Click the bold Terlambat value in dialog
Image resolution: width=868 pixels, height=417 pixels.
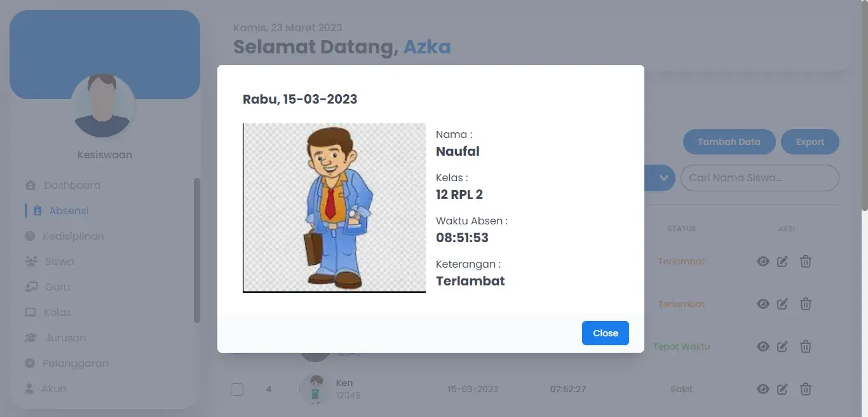[470, 281]
